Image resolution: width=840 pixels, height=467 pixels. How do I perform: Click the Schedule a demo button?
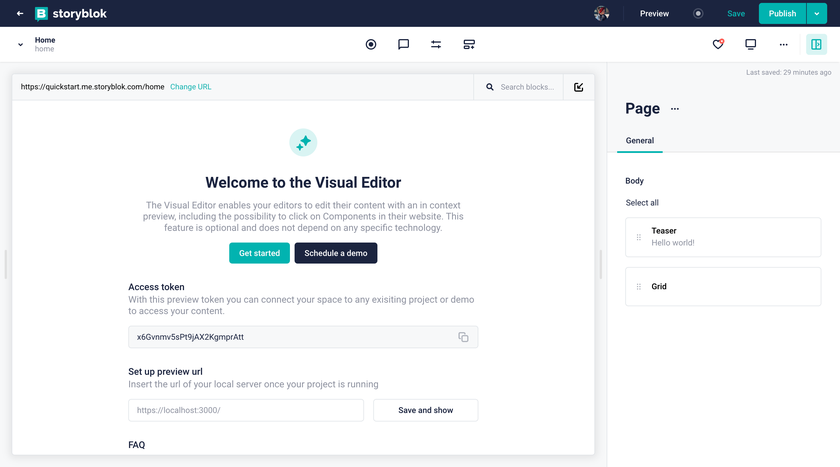(336, 253)
